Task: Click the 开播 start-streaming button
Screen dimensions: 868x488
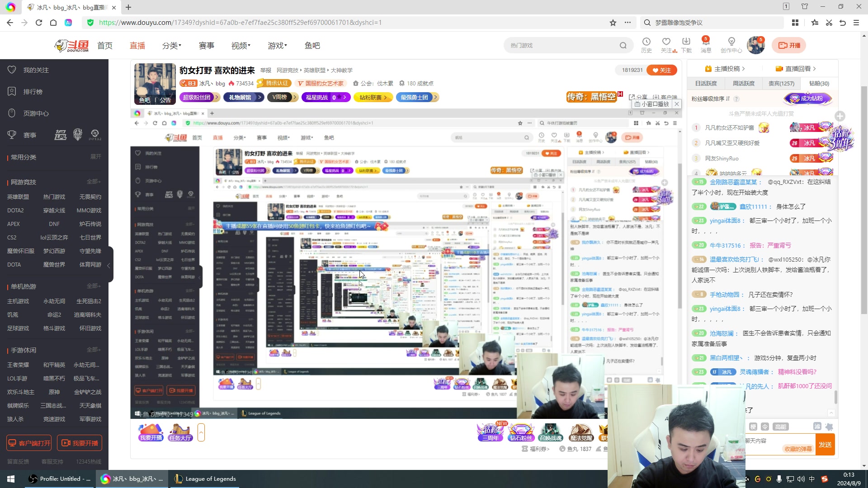Action: 789,45
